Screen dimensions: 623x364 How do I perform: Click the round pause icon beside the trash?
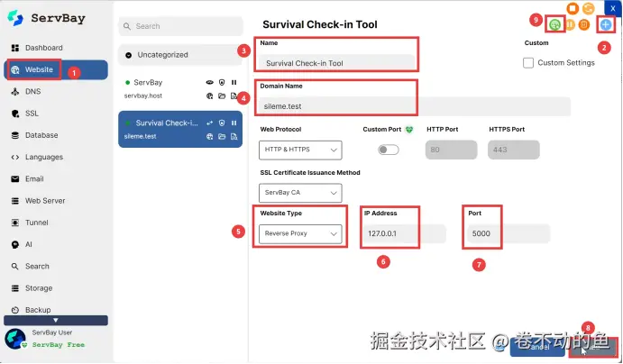coord(570,24)
